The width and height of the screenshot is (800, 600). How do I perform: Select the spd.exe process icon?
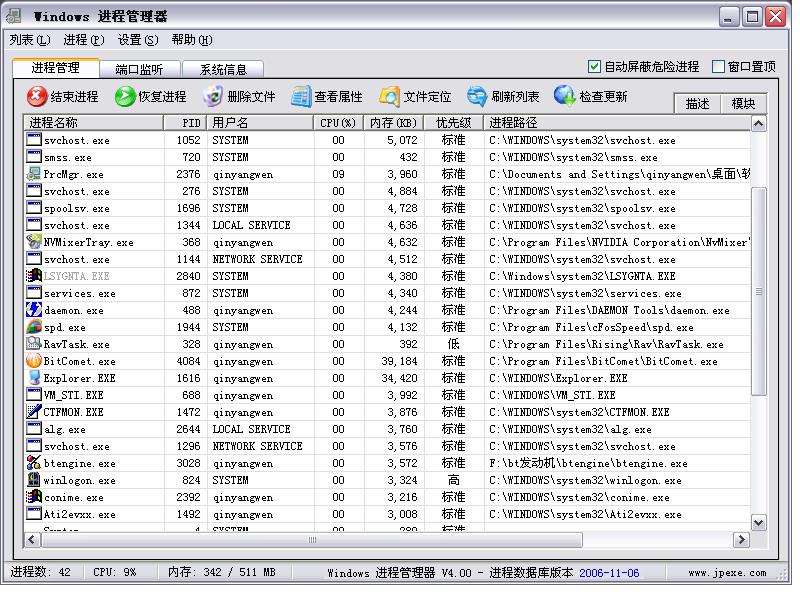point(34,327)
